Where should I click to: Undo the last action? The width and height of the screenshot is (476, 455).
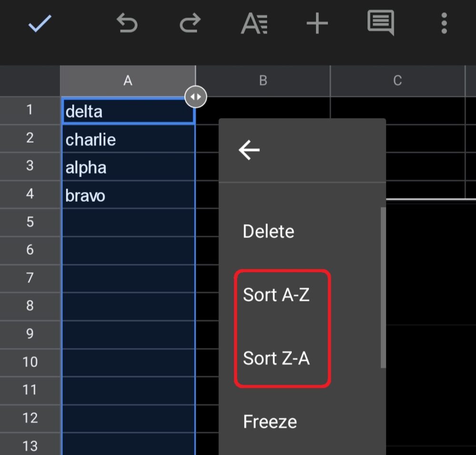coord(127,24)
